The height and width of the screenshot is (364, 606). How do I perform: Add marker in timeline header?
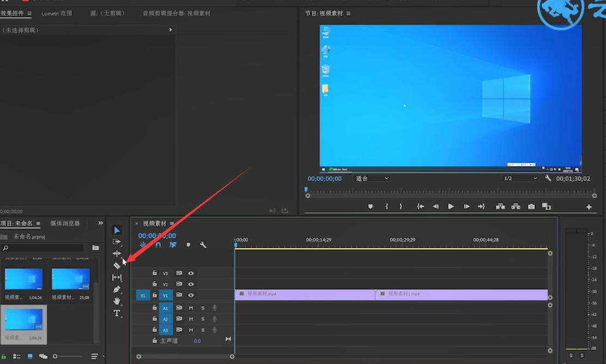pos(188,245)
